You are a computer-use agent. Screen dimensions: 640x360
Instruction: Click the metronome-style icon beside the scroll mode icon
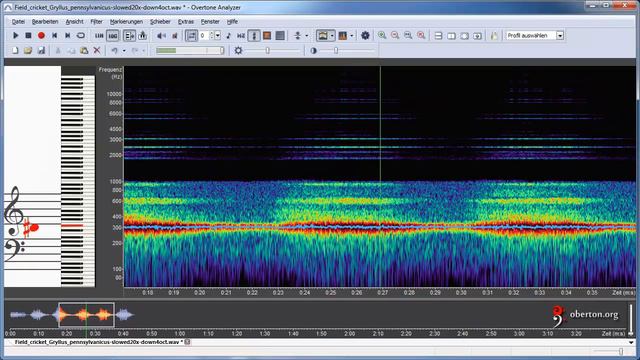[142, 36]
